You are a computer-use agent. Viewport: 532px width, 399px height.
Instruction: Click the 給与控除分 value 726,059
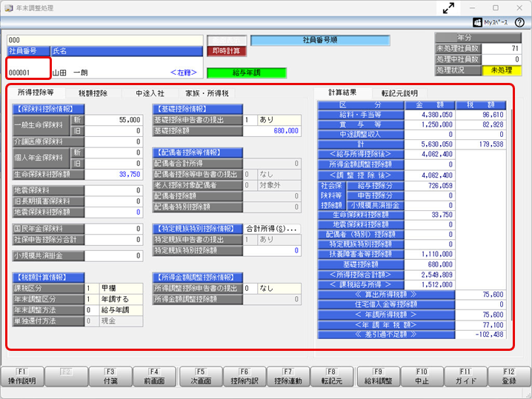(x=430, y=186)
